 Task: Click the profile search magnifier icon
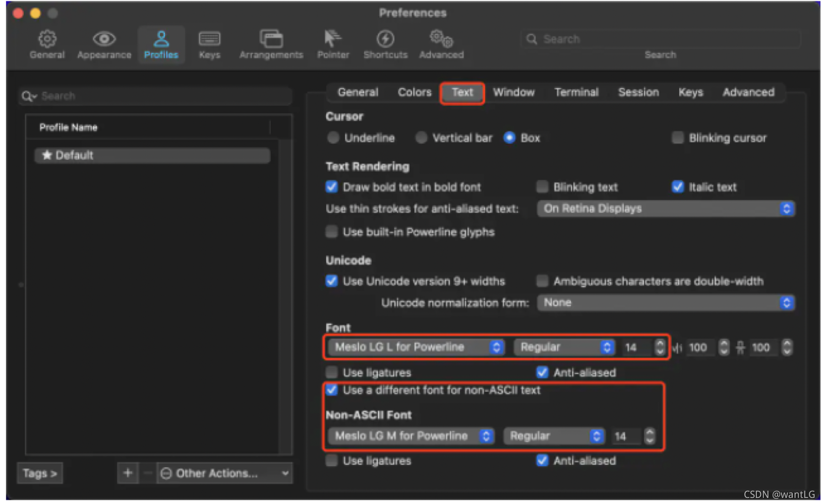pos(29,96)
